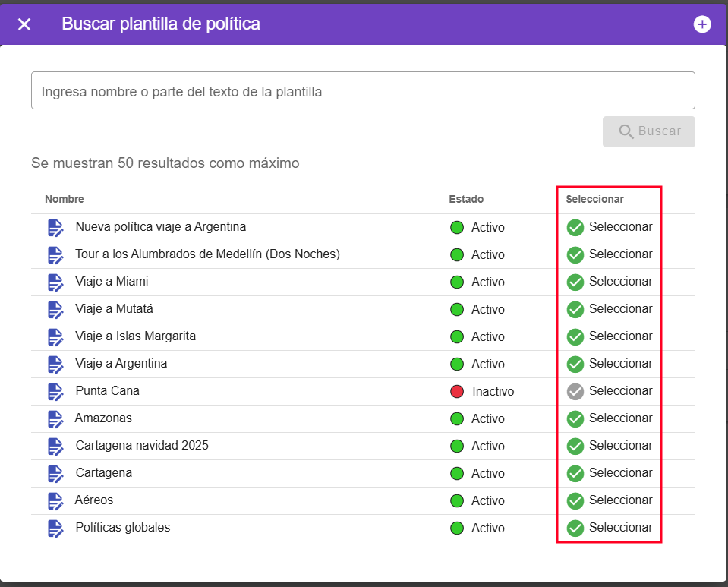Viewport: 728px width, 587px height.
Task: Click the icon next to Viaje a Mutatá
Action: pyautogui.click(x=55, y=309)
